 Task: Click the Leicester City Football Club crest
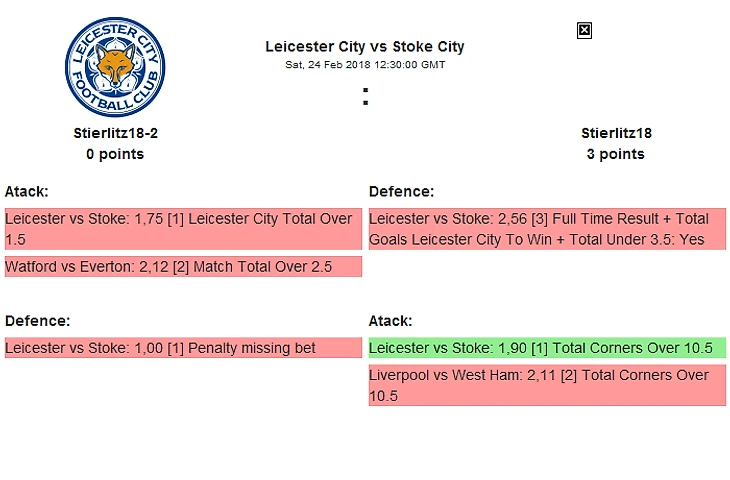[115, 68]
